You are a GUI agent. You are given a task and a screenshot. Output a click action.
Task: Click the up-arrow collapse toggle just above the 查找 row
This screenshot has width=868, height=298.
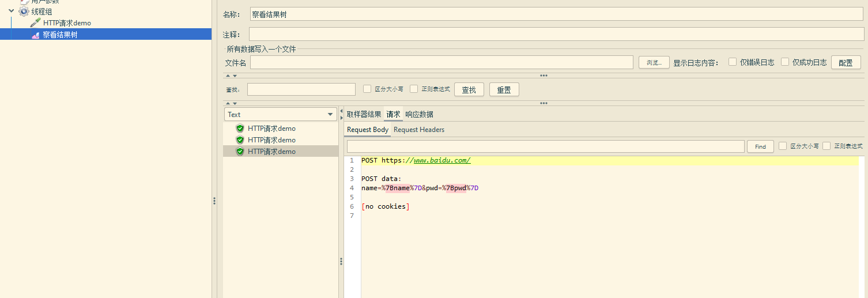[x=228, y=76]
